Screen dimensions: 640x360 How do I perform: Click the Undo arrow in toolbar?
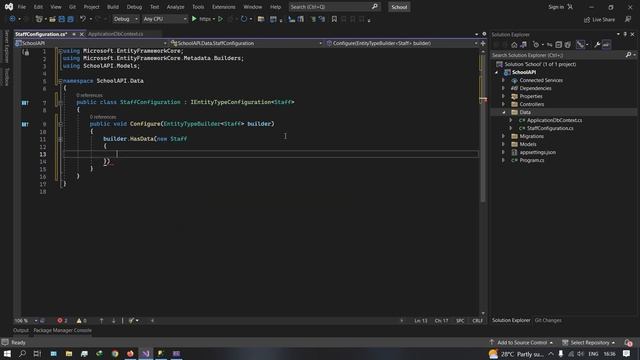pos(83,19)
